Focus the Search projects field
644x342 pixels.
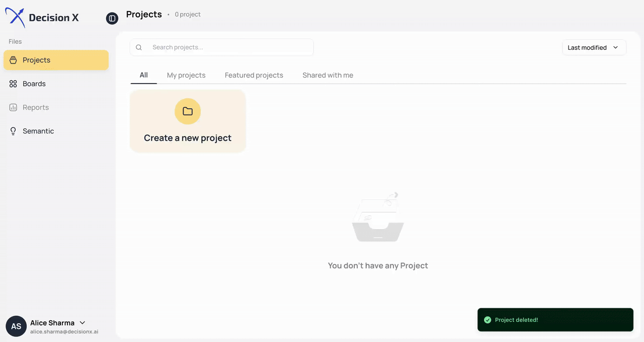pos(221,47)
